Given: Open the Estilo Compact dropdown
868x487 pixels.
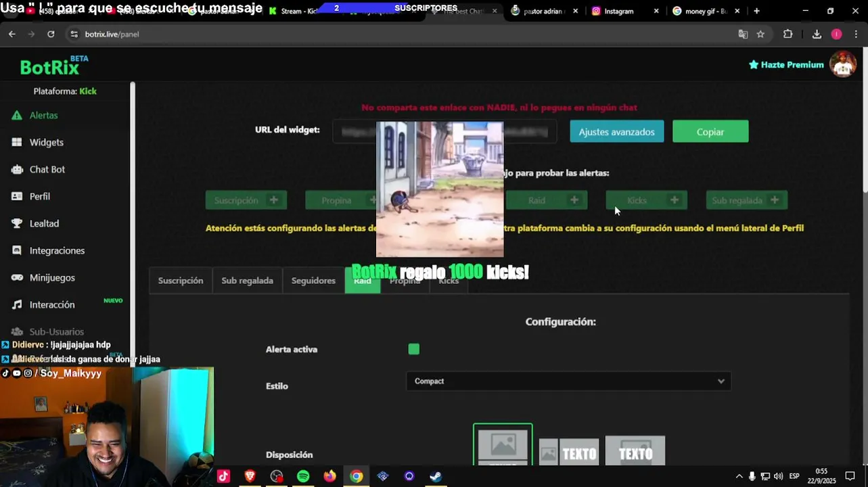Looking at the screenshot, I should point(568,381).
